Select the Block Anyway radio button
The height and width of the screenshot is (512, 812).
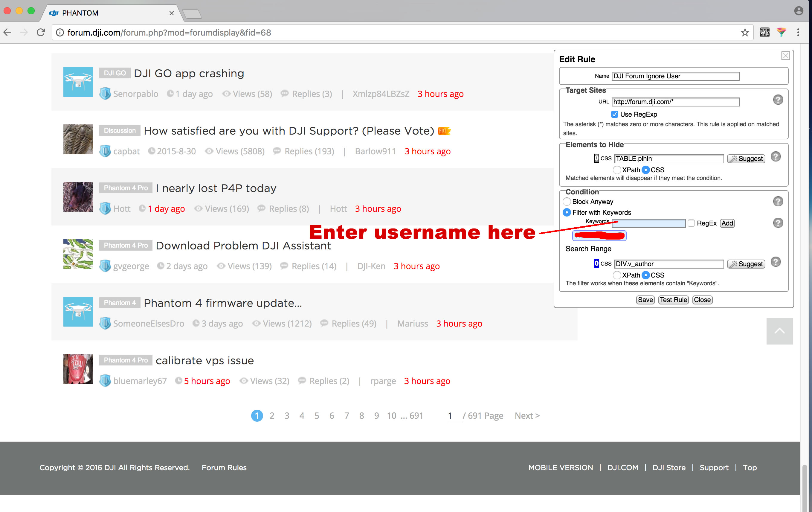567,201
